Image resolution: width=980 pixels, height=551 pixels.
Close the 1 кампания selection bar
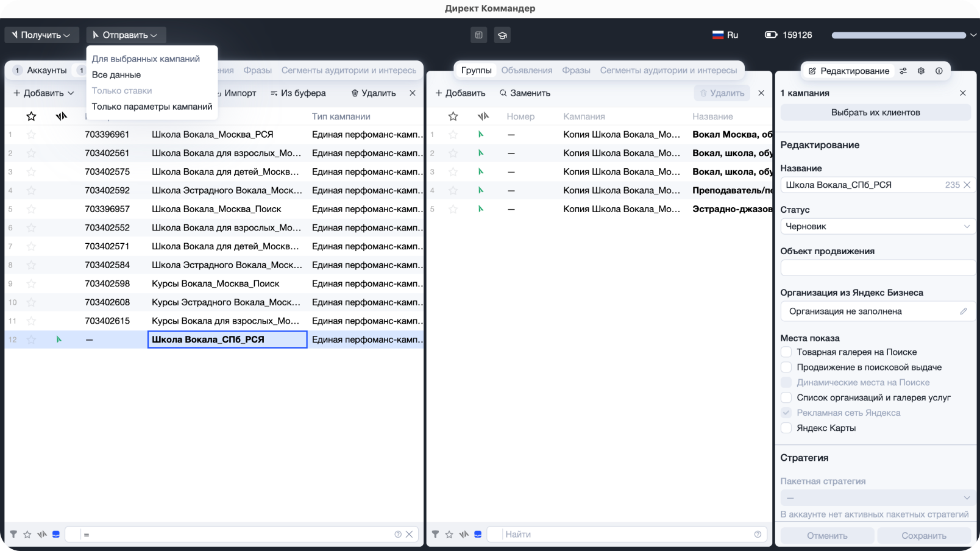click(963, 93)
